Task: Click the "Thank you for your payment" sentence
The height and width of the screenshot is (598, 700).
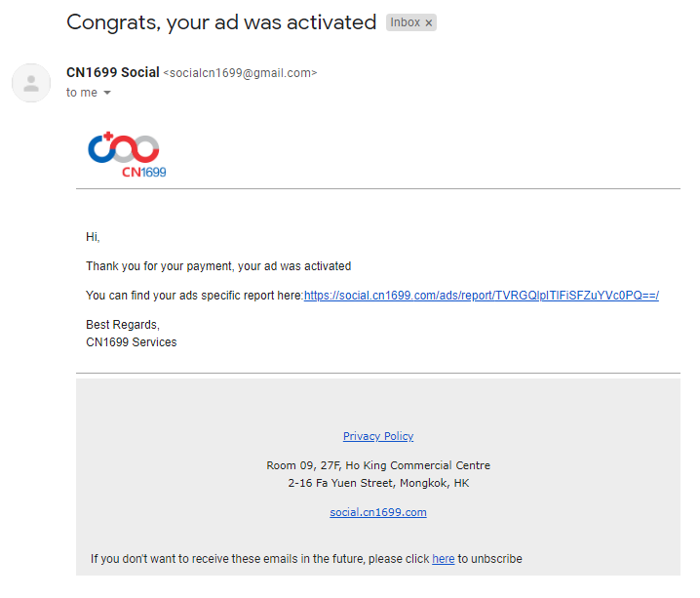Action: point(218,265)
